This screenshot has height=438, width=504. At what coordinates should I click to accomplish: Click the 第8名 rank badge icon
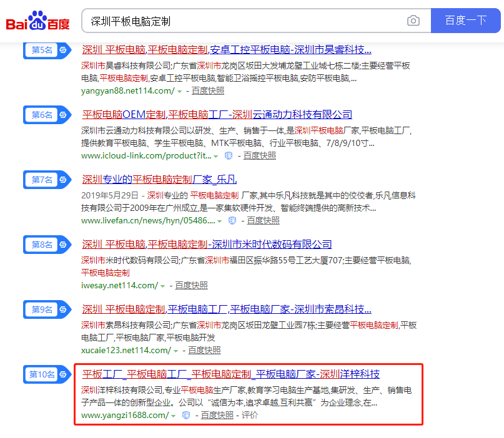point(47,245)
